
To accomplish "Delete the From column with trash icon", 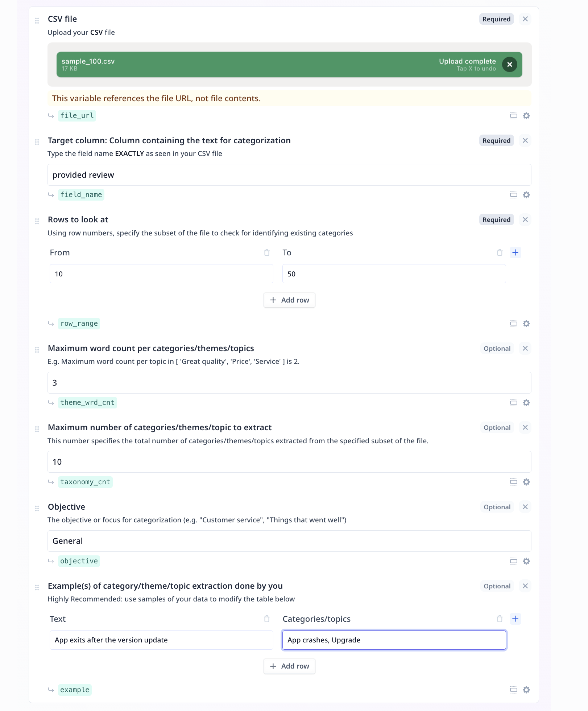I will [267, 252].
